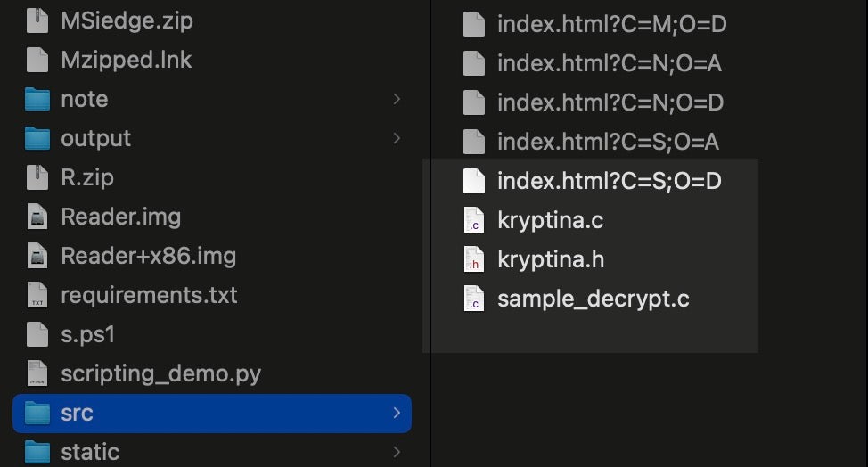Click the R.zip archive icon
The height and width of the screenshot is (467, 868).
tap(37, 177)
